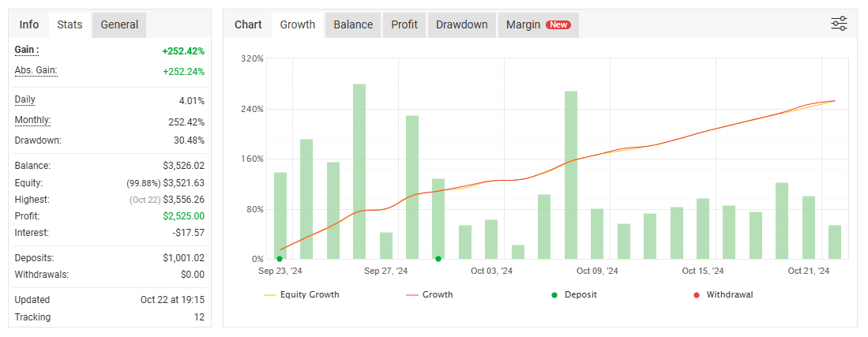The width and height of the screenshot is (868, 337).
Task: Open the General tab
Action: [119, 25]
